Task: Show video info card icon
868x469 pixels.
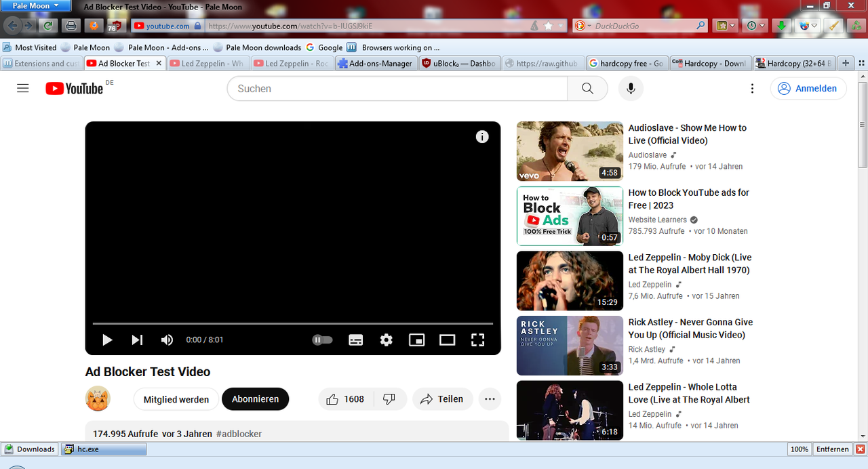Action: click(482, 137)
